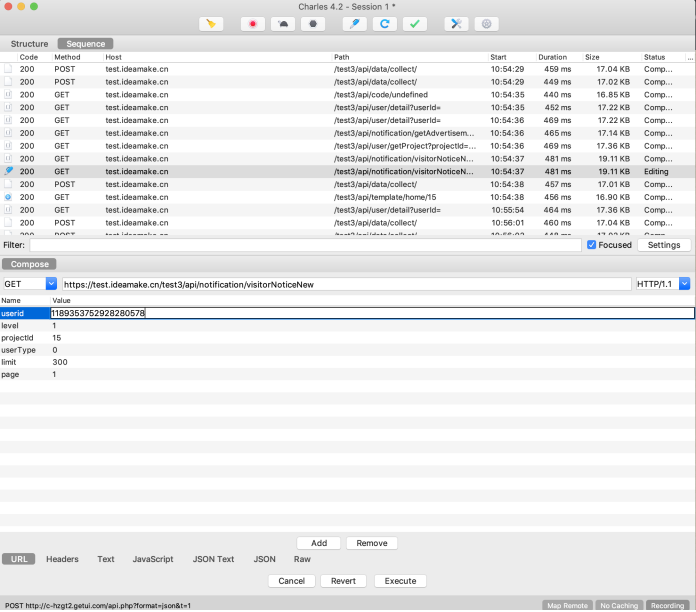Click the icon of the getAdvertisem row
The width and height of the screenshot is (696, 612).
pos(8,133)
